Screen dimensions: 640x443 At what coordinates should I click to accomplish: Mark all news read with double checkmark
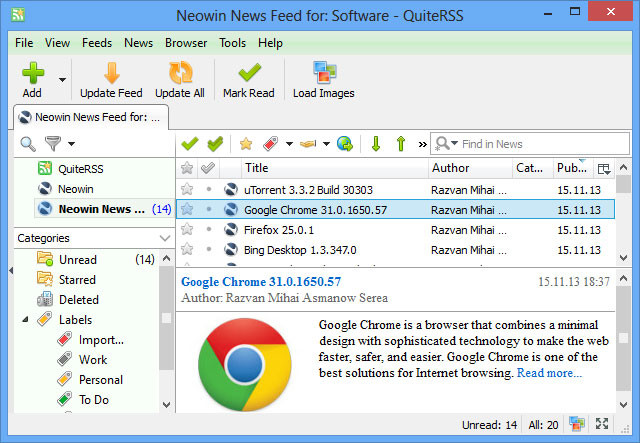(x=215, y=144)
